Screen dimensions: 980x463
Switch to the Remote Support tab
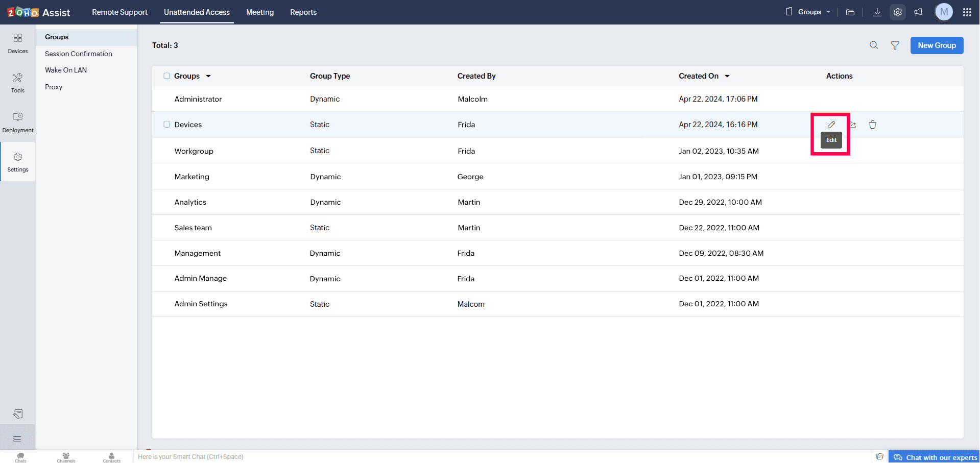point(119,12)
